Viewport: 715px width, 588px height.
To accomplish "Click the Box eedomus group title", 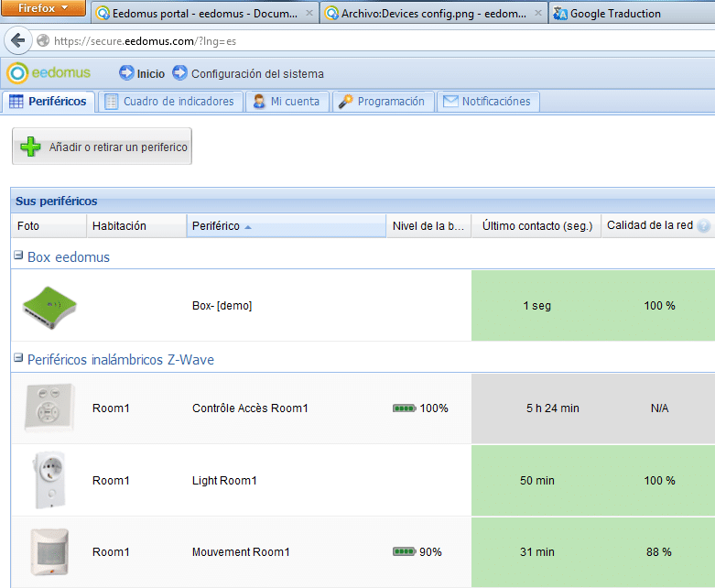I will pos(69,256).
